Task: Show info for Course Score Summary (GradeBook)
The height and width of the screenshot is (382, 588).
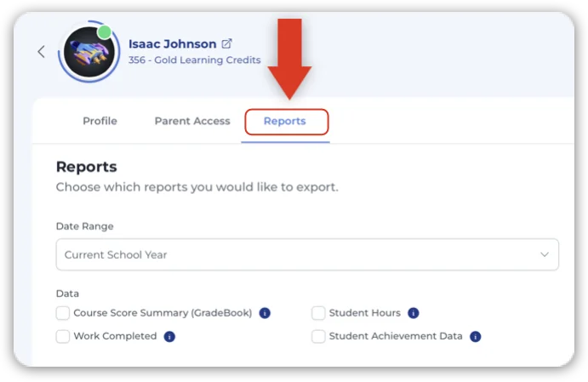Action: (265, 313)
